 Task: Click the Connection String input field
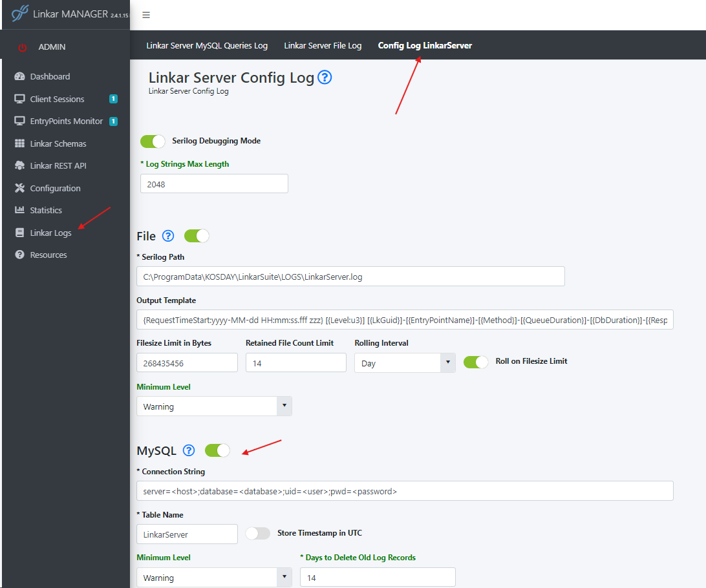coord(405,491)
